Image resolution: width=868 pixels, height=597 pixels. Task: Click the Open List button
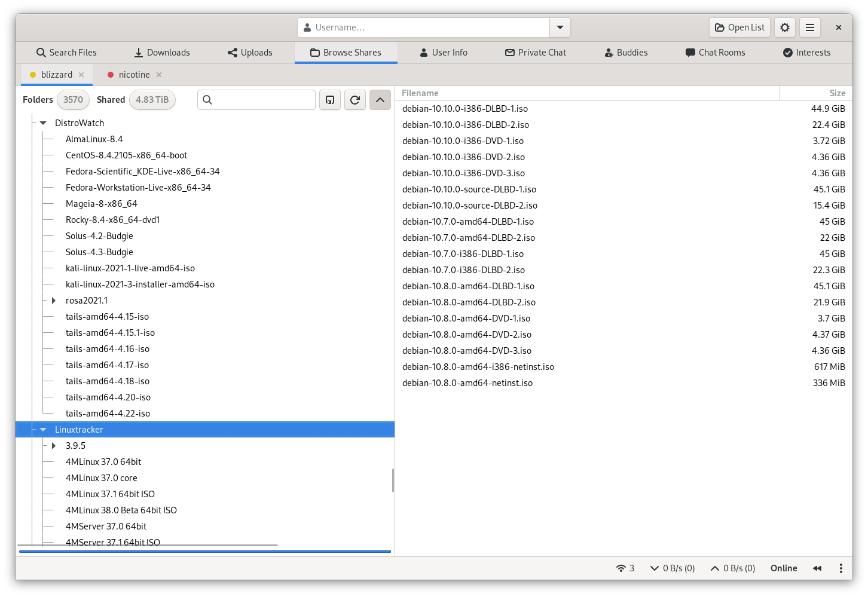tap(740, 27)
